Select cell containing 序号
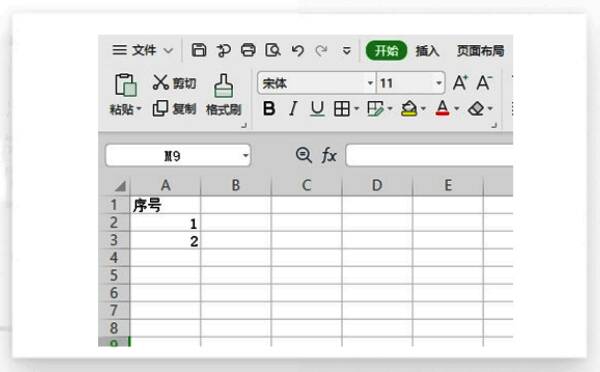600x372 pixels. click(x=165, y=205)
